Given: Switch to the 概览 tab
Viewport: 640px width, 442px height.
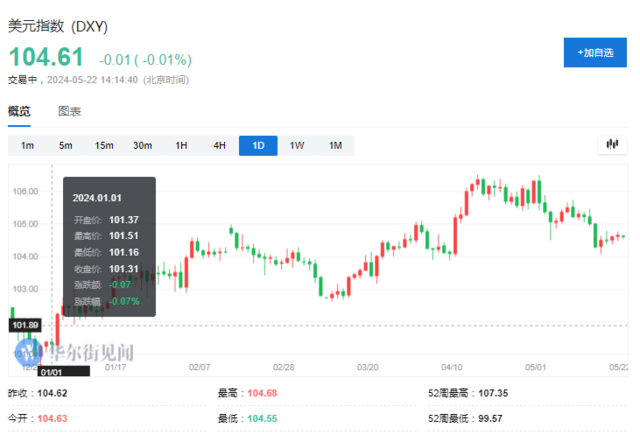Looking at the screenshot, I should (19, 111).
